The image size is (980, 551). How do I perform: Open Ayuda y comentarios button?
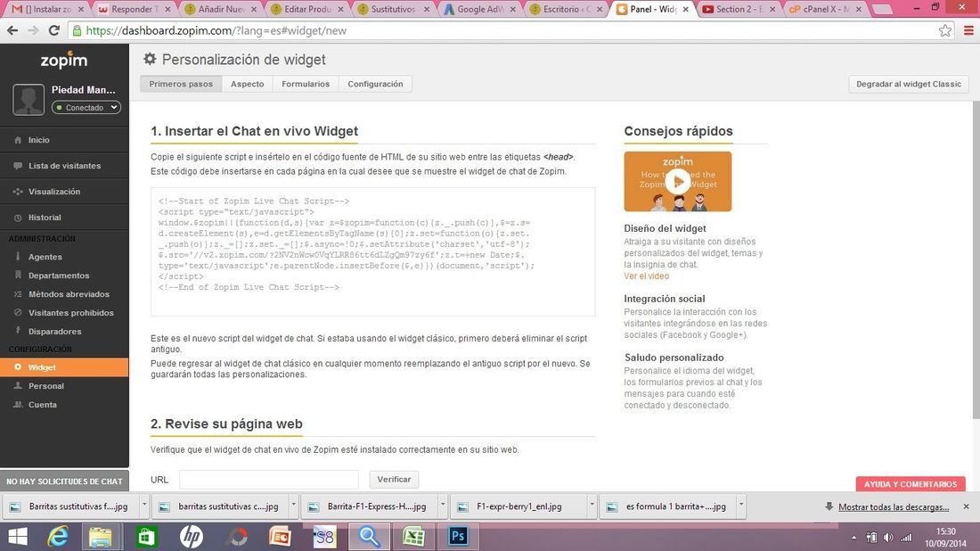(911, 484)
